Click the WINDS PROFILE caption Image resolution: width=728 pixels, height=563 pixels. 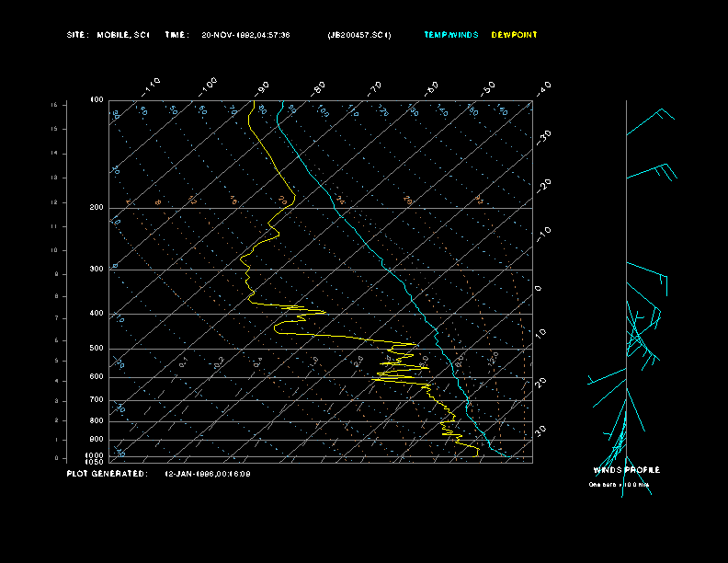coord(626,470)
